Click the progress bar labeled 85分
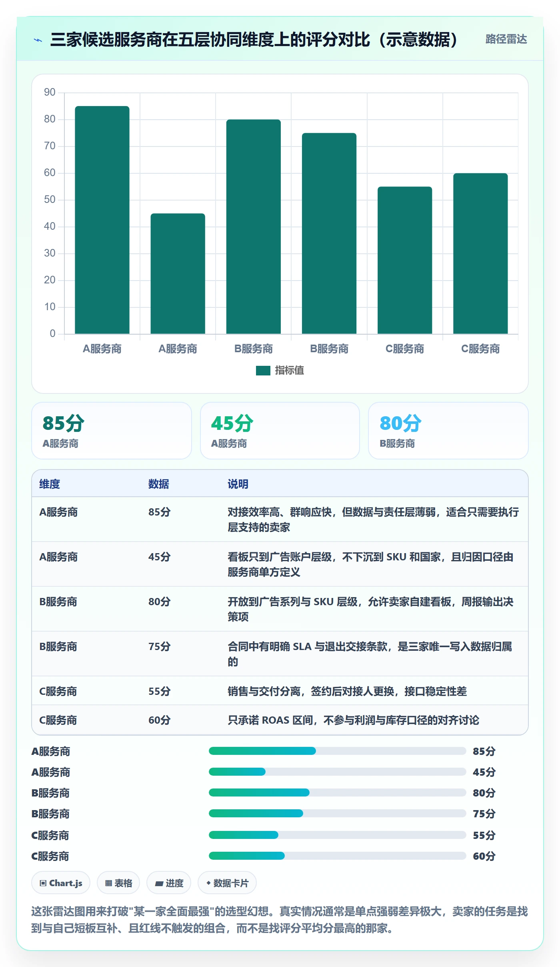This screenshot has height=967, width=560. click(x=337, y=751)
